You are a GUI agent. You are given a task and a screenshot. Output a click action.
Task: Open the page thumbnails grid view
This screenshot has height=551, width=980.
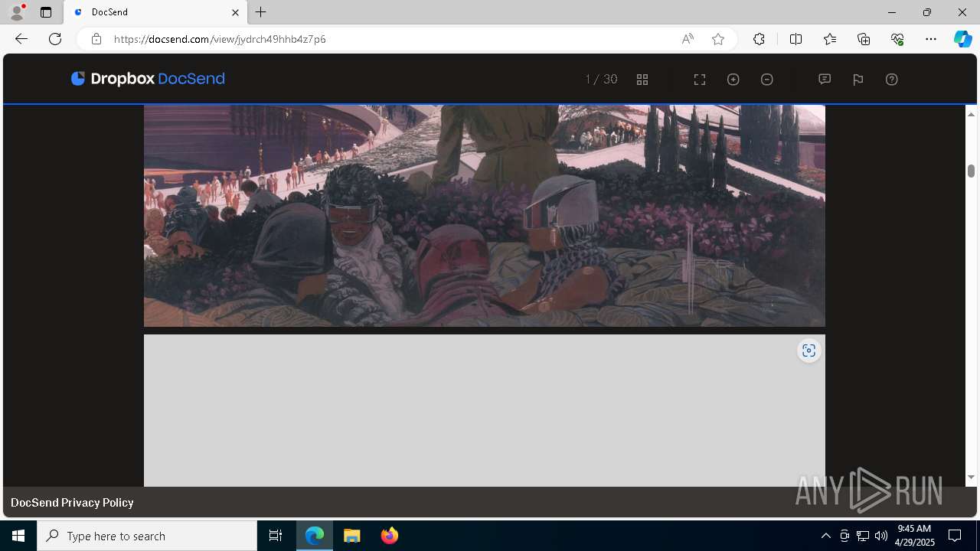click(642, 80)
